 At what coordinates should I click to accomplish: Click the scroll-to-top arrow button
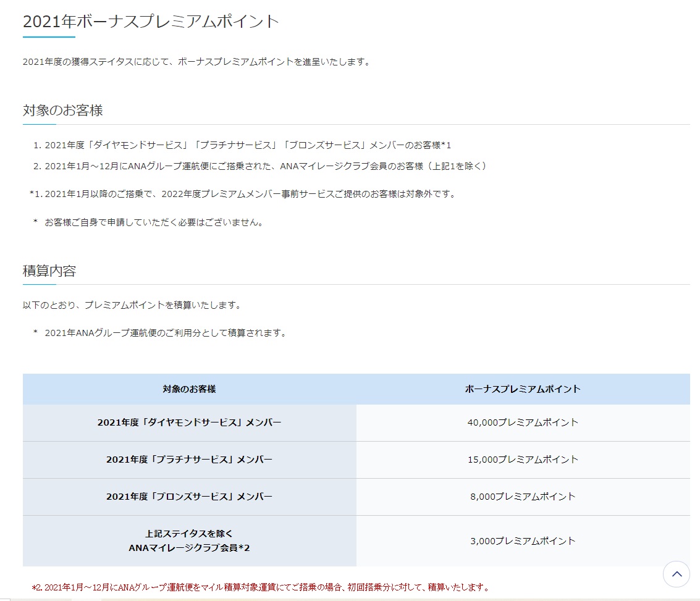coord(677,574)
